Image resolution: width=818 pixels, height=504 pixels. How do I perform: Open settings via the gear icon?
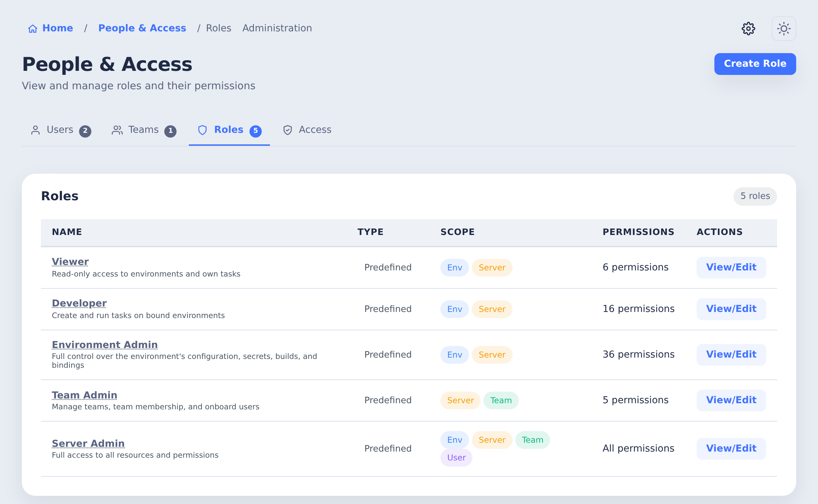[748, 29]
